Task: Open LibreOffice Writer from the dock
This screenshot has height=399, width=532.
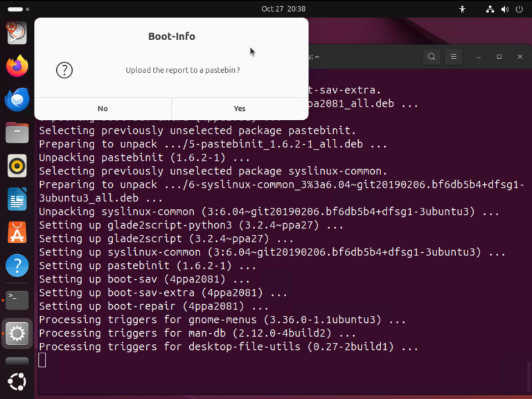Action: pyautogui.click(x=17, y=199)
